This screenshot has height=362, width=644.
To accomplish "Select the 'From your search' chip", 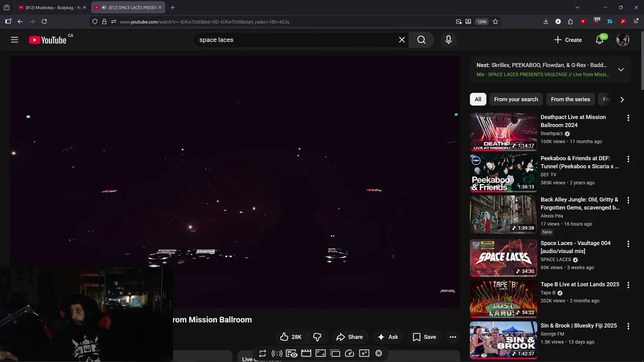I will 516,99.
